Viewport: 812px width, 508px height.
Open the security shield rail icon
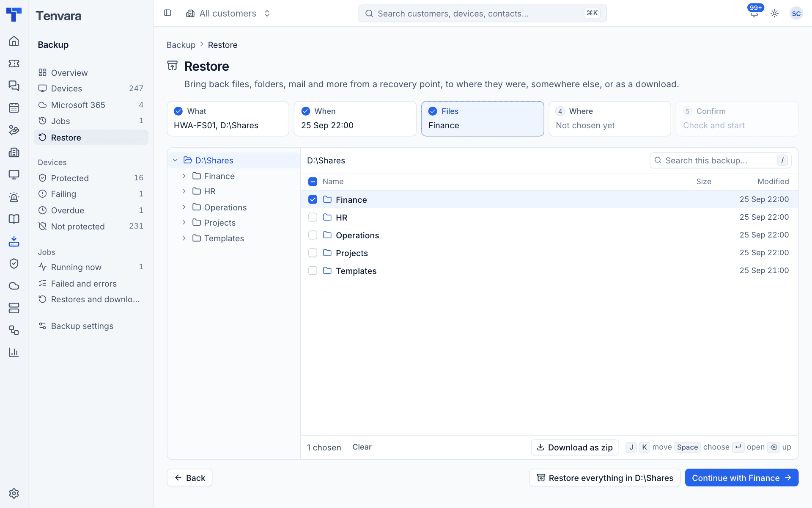pos(14,263)
